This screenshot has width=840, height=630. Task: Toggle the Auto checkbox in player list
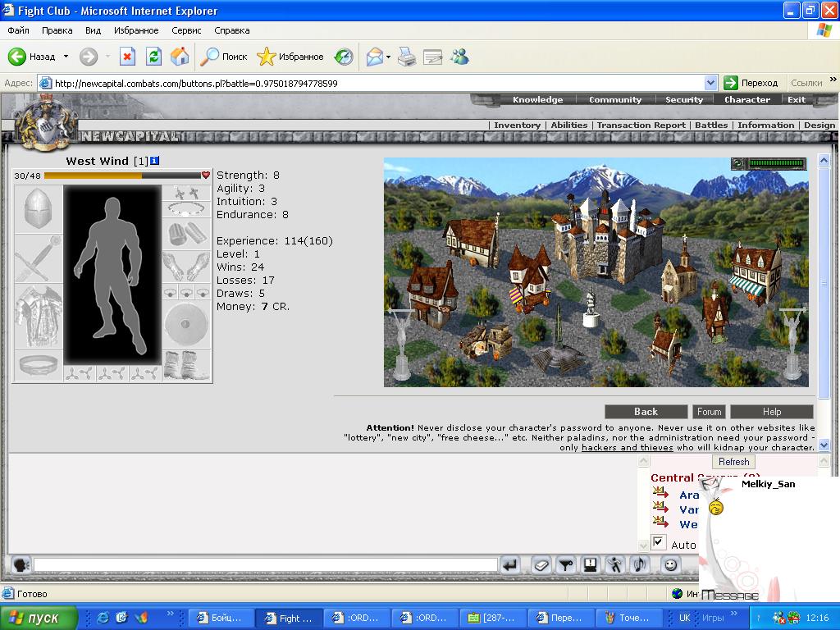[x=658, y=541]
